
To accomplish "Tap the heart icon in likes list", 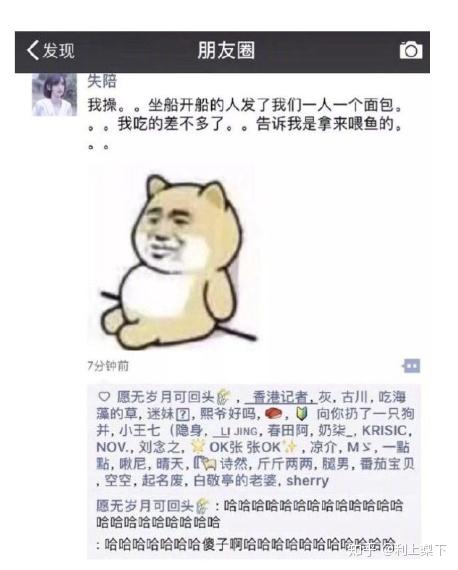I will click(x=104, y=397).
